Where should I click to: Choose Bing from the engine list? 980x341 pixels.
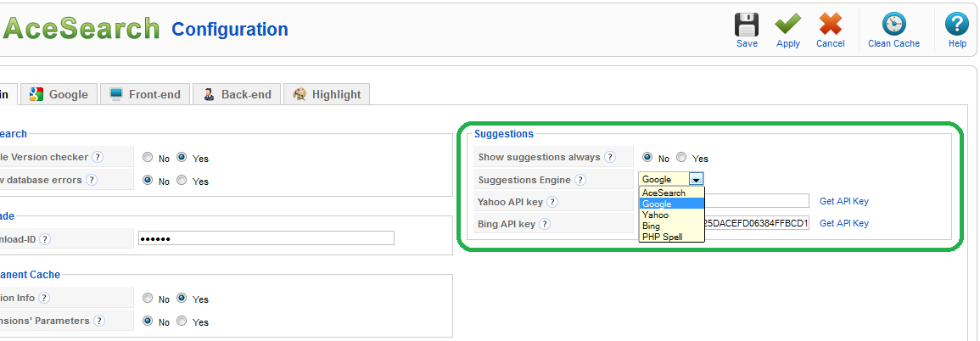672,226
